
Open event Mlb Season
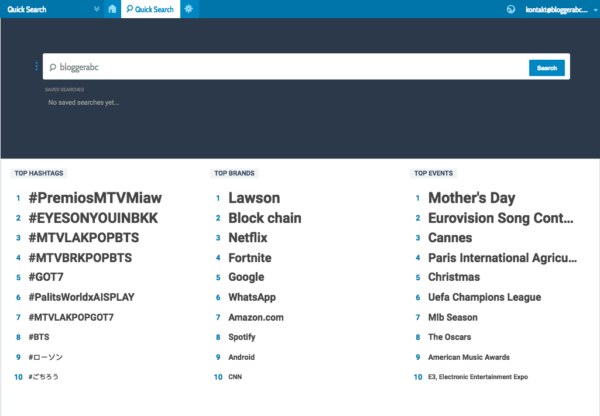453,317
